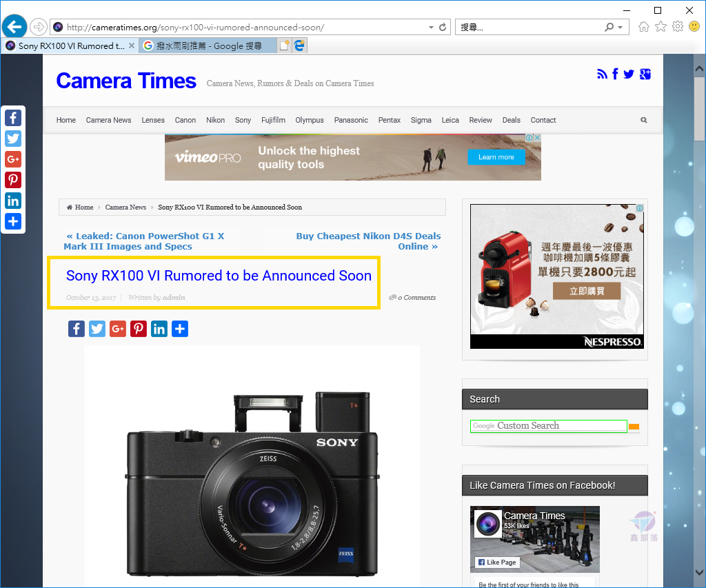Click the Camera News breadcrumb link

pos(125,207)
